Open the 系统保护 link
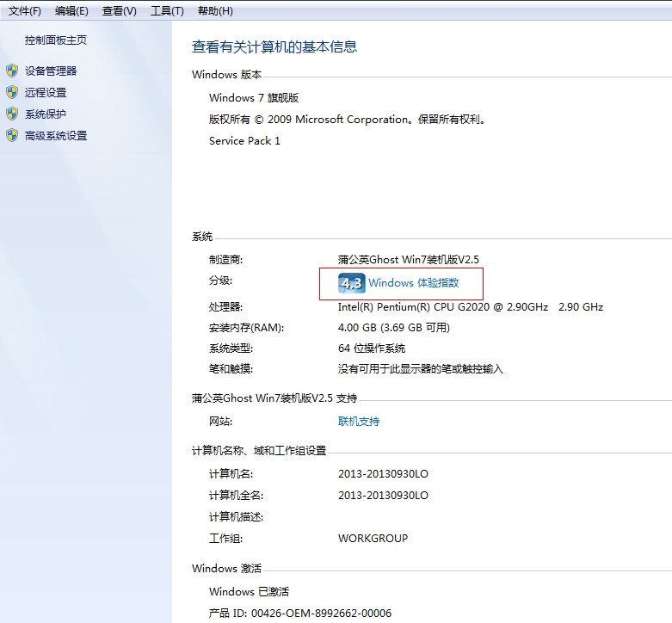 tap(46, 114)
